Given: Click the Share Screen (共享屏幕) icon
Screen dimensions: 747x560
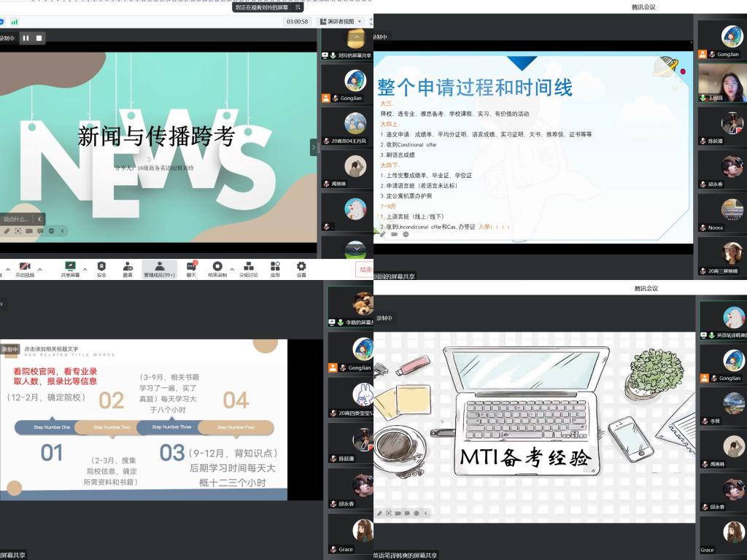Looking at the screenshot, I should coord(70,268).
